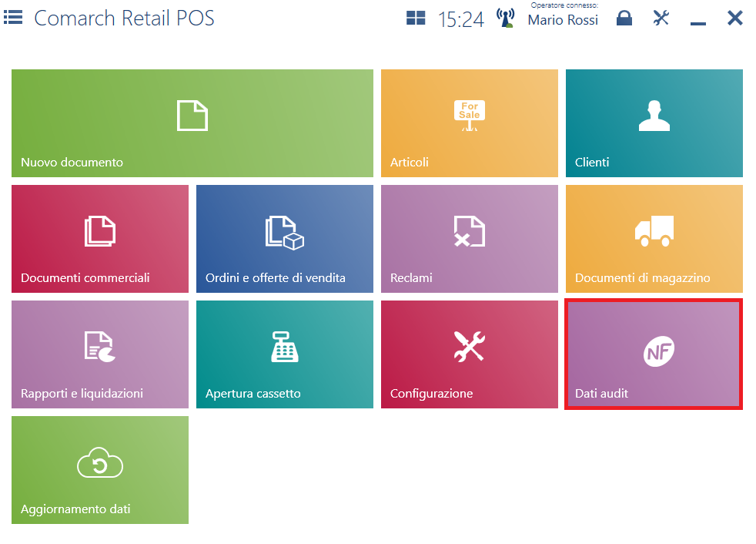The height and width of the screenshot is (544, 756).
Task: Open Documenti di magazzino tile
Action: (654, 239)
